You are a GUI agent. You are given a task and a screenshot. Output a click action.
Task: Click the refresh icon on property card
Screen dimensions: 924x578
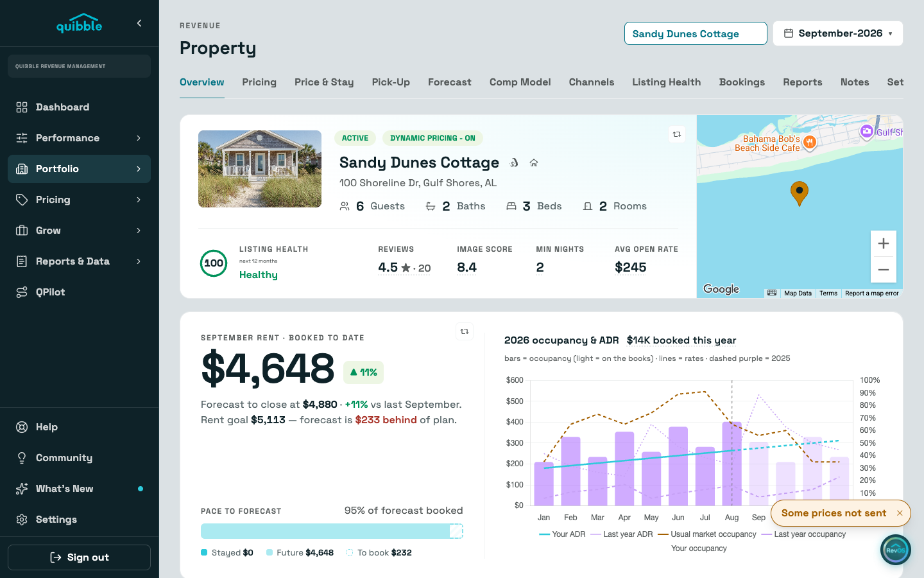pos(677,134)
